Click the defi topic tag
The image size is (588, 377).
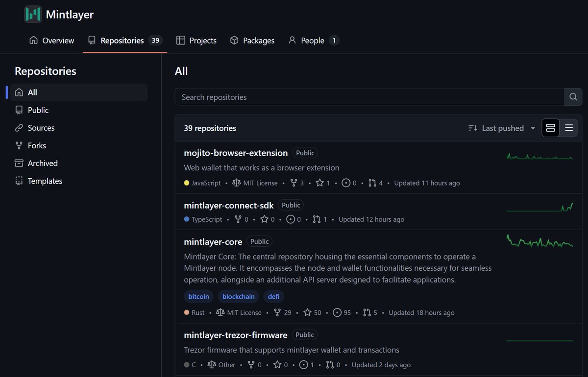(274, 296)
